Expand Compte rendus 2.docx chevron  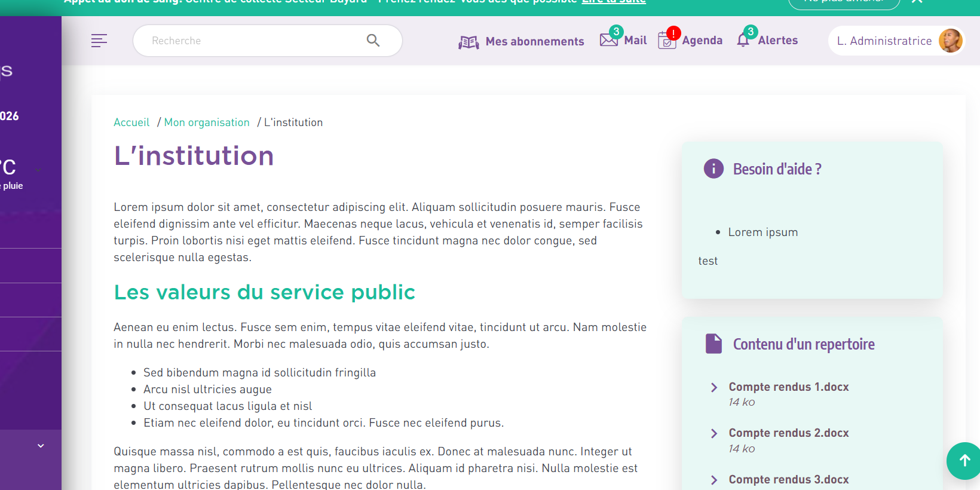714,433
